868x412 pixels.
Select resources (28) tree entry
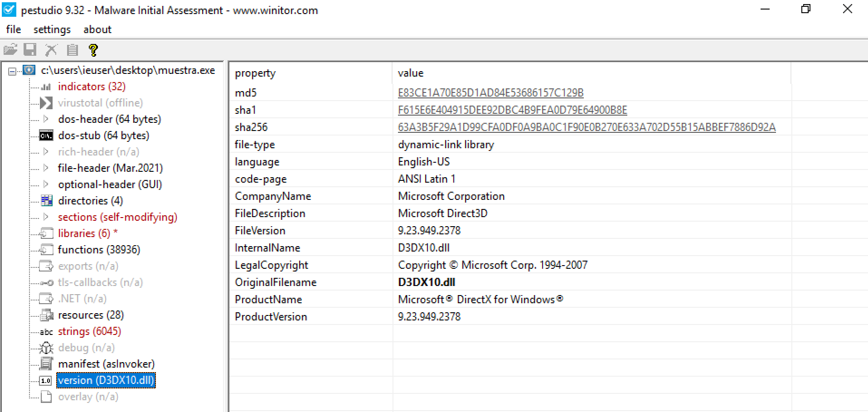pyautogui.click(x=91, y=315)
